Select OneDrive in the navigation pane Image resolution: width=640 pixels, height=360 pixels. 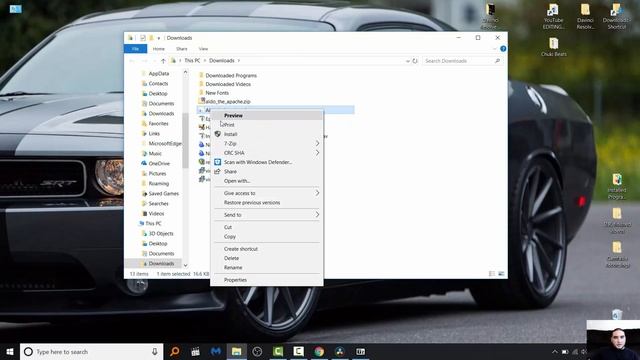coord(159,163)
